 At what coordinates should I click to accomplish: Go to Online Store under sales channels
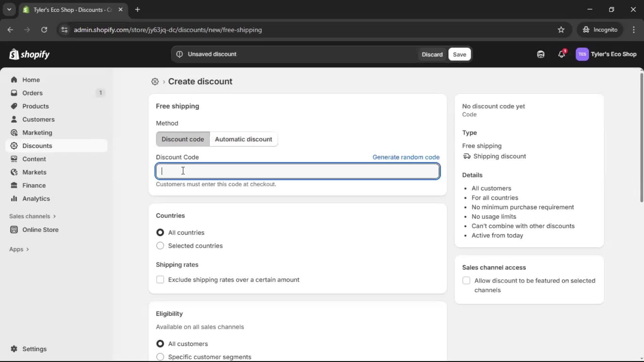point(40,230)
